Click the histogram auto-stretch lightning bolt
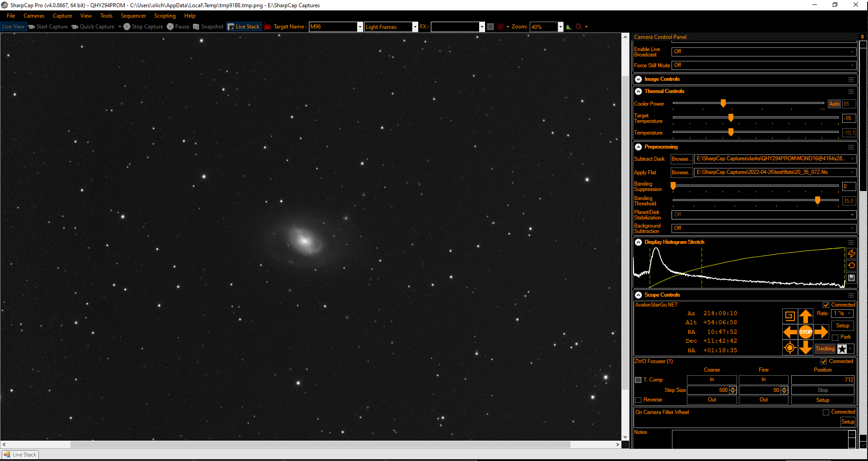Viewport: 868px width, 461px height. 851,253
